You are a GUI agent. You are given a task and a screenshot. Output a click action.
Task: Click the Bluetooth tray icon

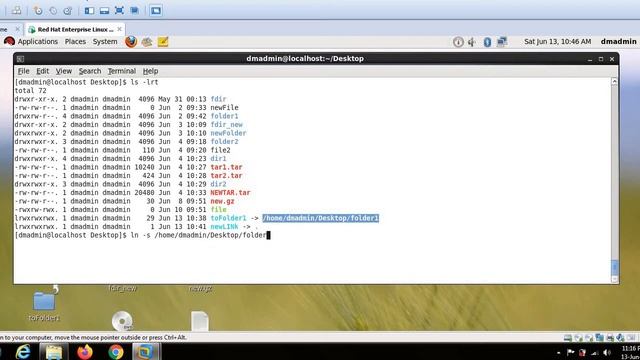click(487, 42)
